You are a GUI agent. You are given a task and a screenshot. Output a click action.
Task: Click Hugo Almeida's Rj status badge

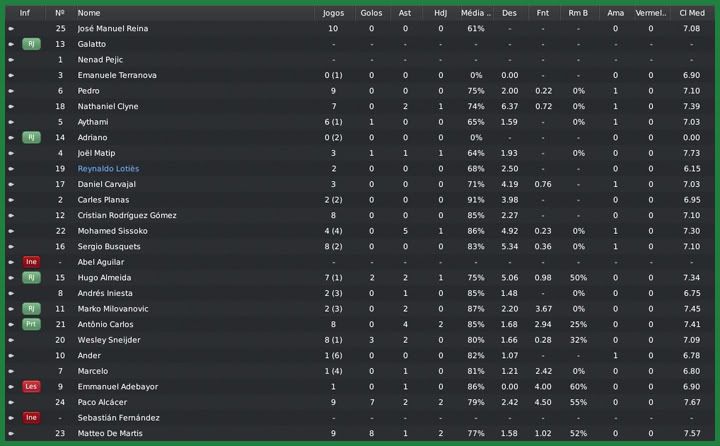tap(31, 277)
